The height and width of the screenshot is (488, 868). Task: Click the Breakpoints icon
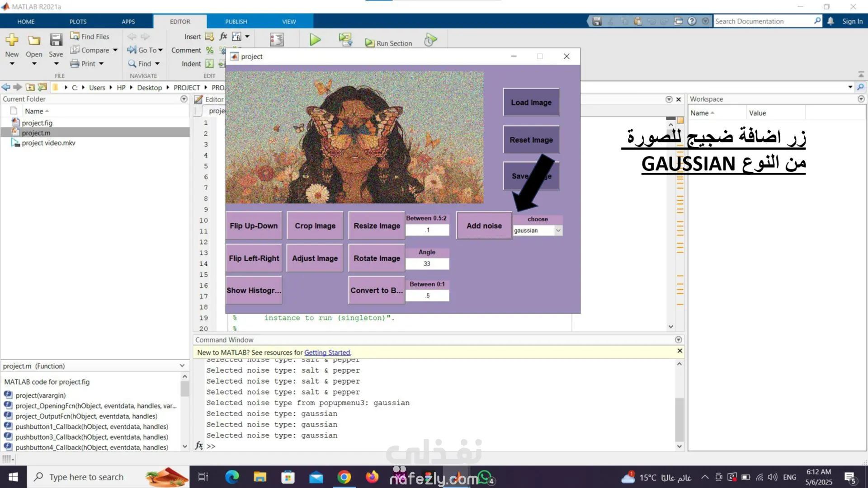pos(277,40)
